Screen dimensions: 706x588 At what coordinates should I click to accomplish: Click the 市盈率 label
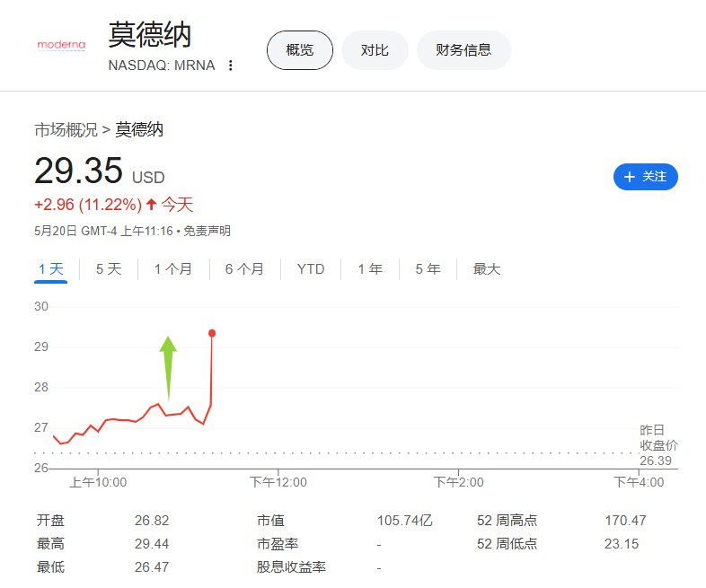tap(278, 544)
